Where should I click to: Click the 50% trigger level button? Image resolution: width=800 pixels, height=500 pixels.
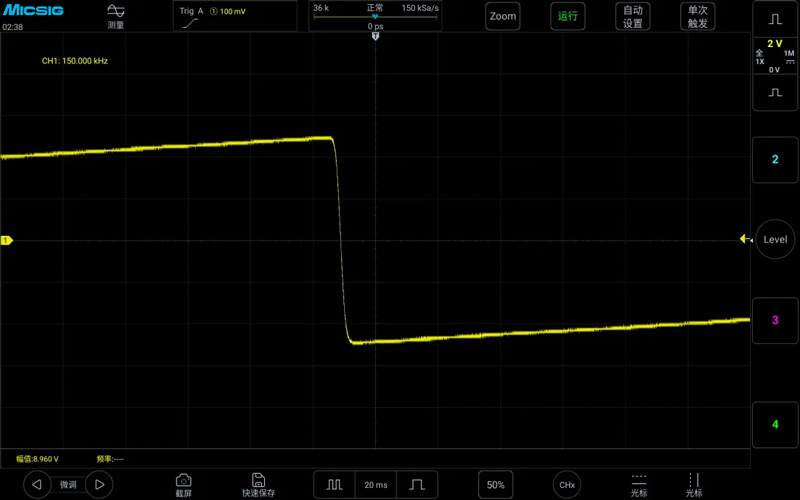point(495,485)
